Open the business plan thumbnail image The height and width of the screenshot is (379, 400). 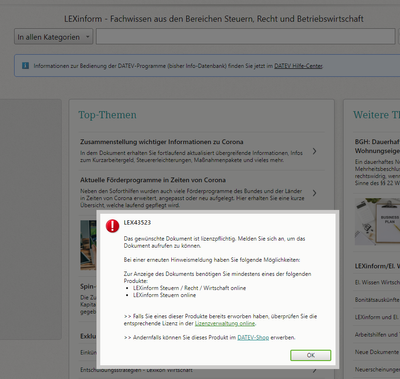[x=377, y=222]
